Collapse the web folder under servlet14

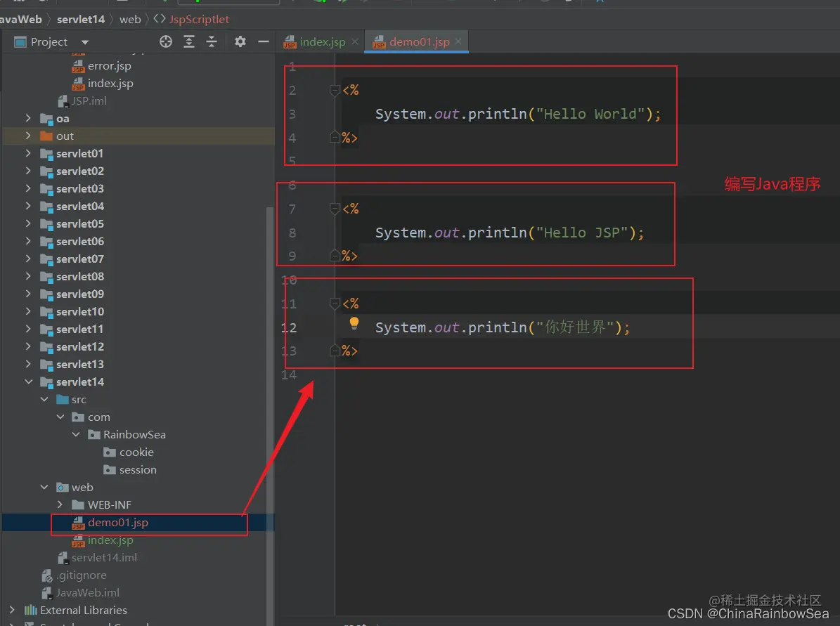[x=44, y=487]
